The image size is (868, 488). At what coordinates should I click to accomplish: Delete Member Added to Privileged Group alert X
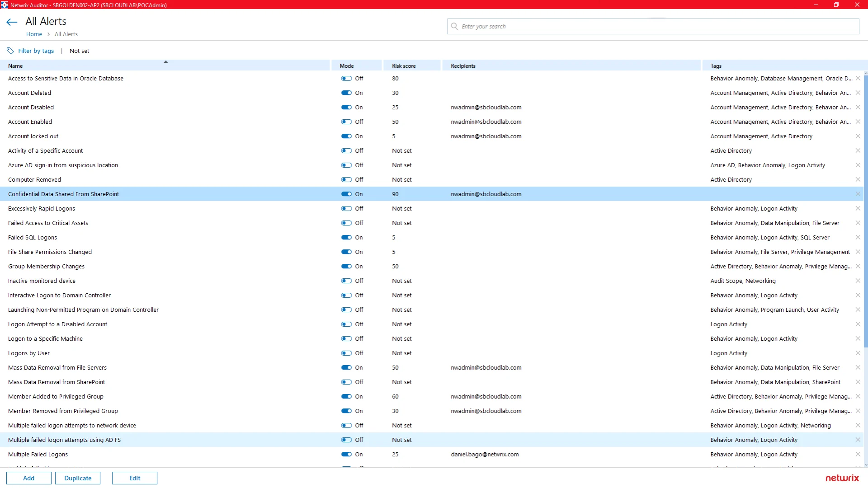(x=858, y=396)
